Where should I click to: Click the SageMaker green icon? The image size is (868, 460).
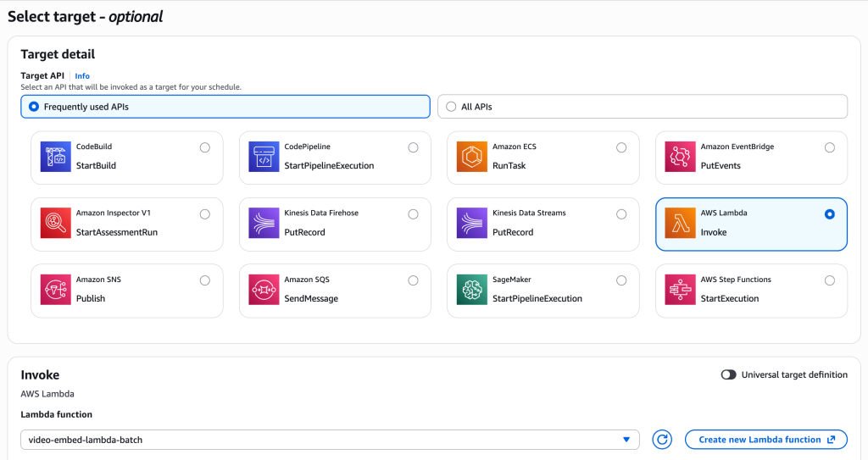coord(471,290)
